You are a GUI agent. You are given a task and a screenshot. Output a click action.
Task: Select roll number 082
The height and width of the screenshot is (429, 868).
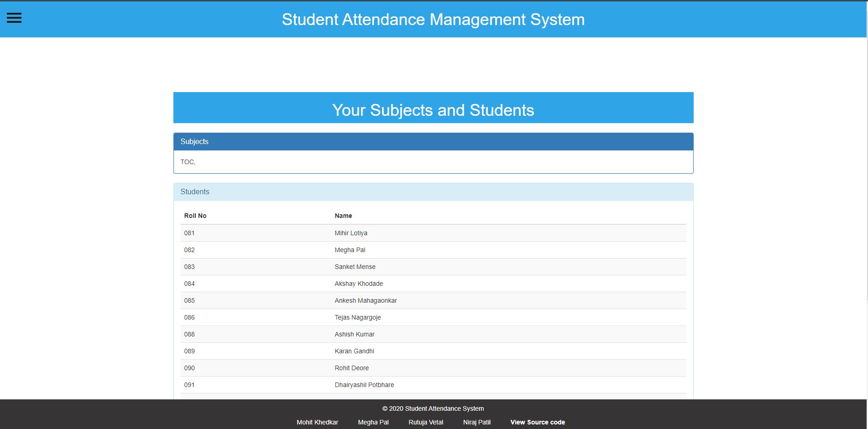(x=189, y=250)
